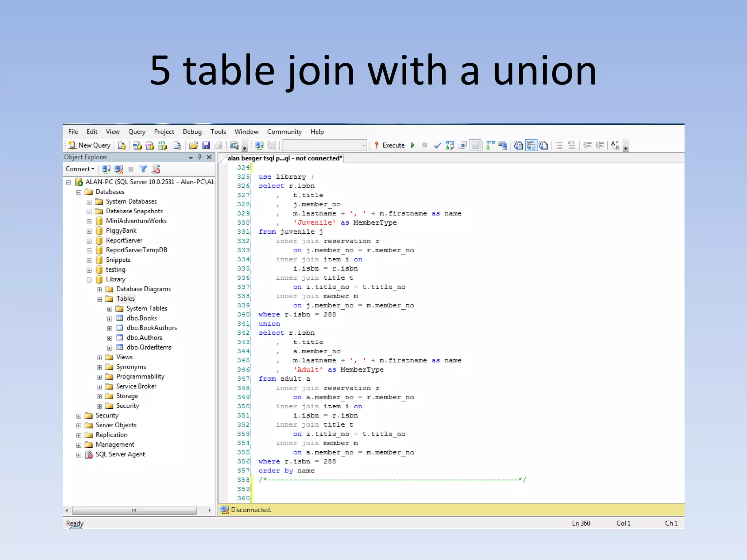
Task: Click Object Explorer disconnect server icon
Action: click(119, 169)
